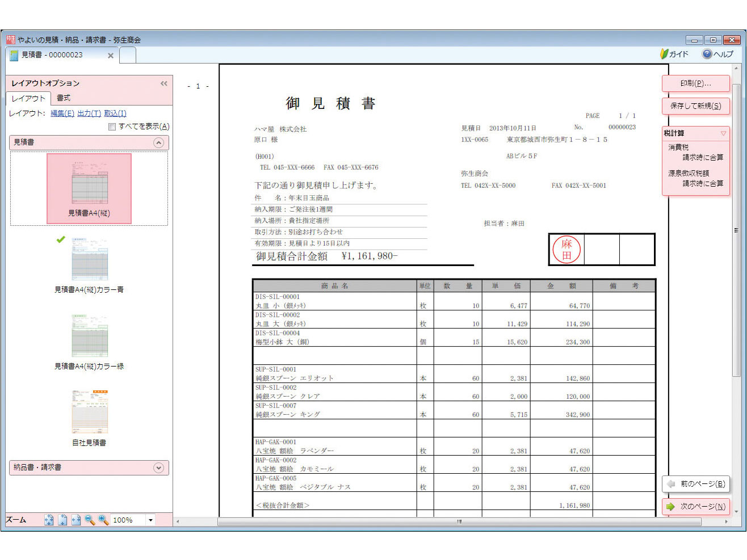Click the vertical scrollbar down arrow
This screenshot has width=747, height=560.
pos(737,512)
